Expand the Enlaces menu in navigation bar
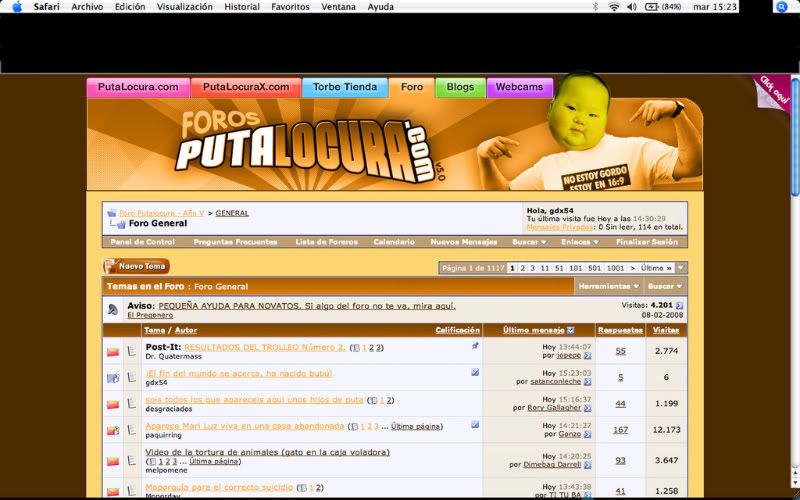This screenshot has height=500, width=800. [x=580, y=242]
